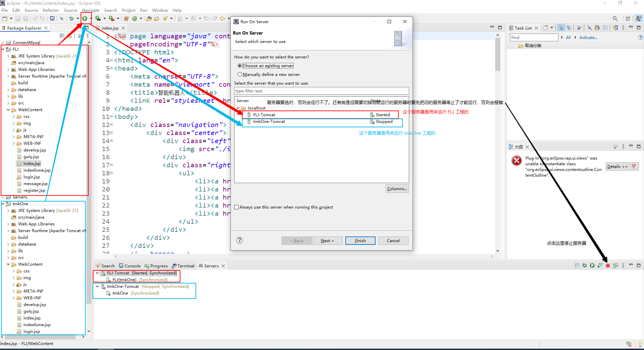
Task: Click the Publish to server icon
Action: (615, 266)
